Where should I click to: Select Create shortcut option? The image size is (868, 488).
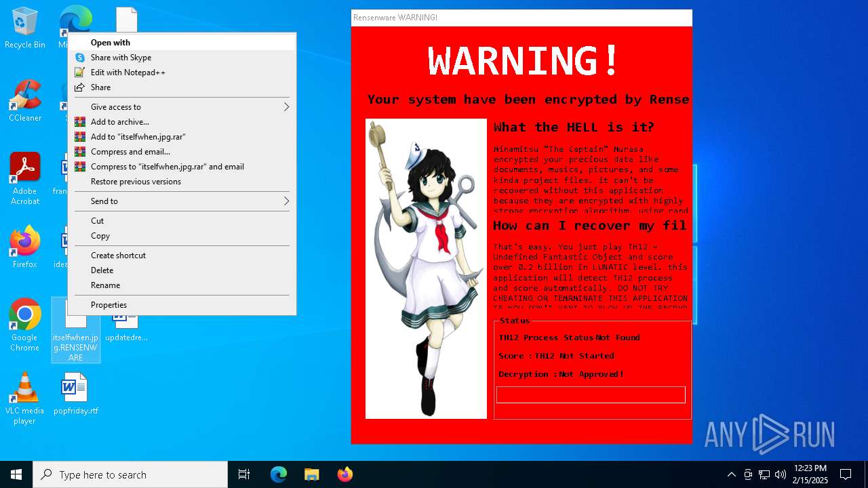coord(182,256)
